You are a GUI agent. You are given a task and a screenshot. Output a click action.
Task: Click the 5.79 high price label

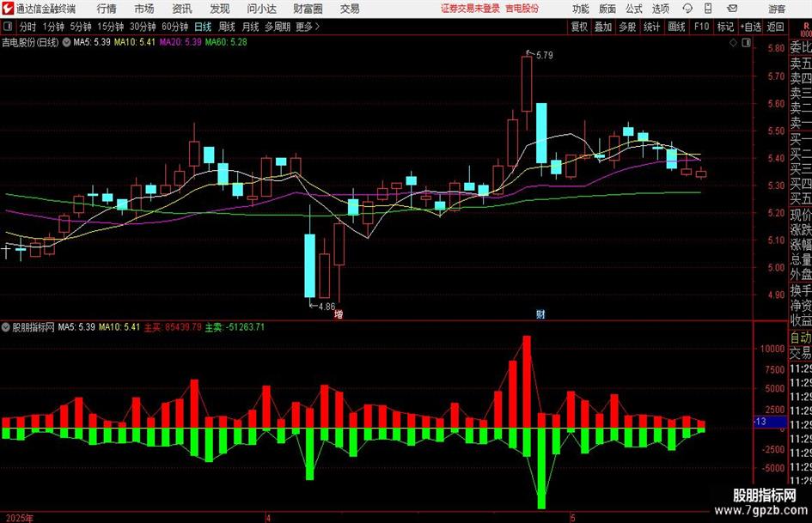click(x=544, y=55)
